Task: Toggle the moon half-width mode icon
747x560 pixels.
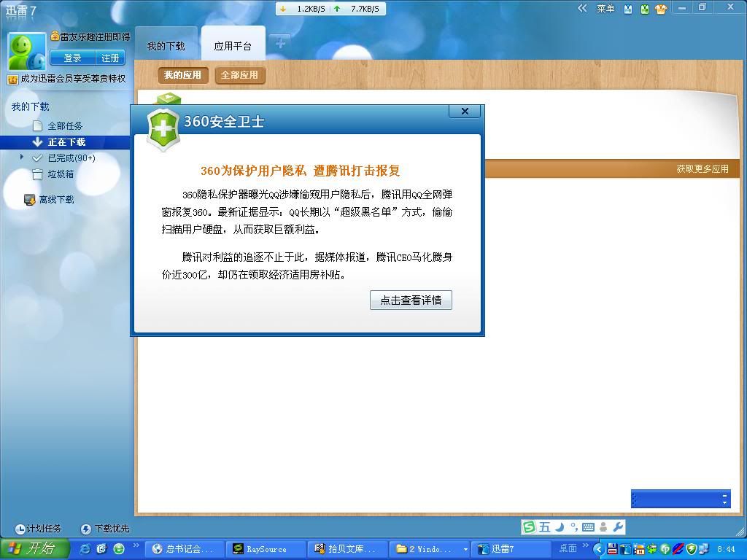Action: tap(561, 526)
